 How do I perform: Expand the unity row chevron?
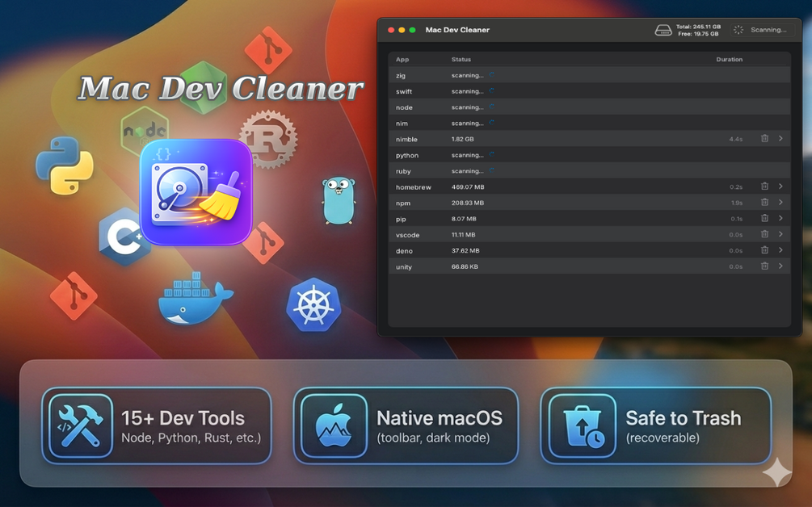pos(780,266)
